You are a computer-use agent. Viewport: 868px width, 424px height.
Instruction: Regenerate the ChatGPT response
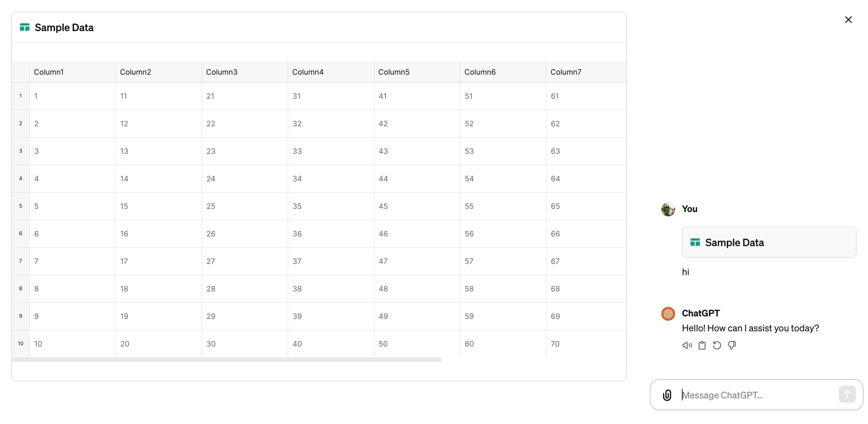(x=717, y=346)
